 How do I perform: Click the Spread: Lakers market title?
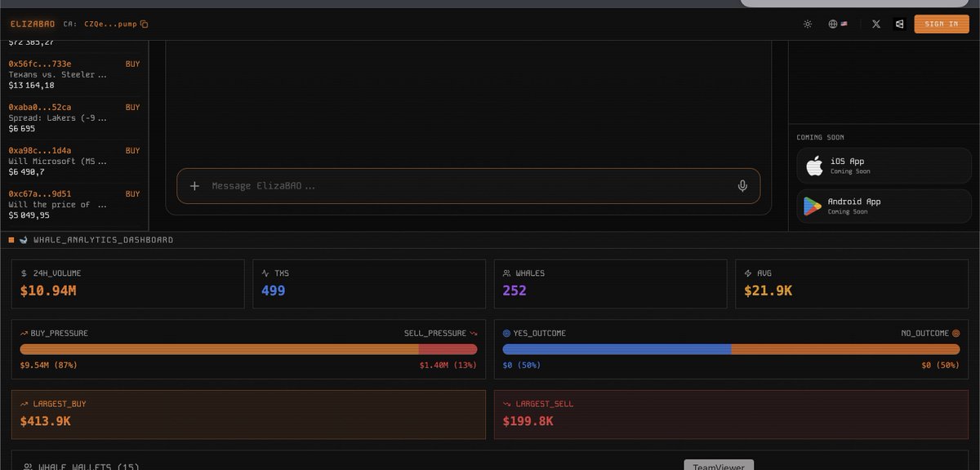57,117
